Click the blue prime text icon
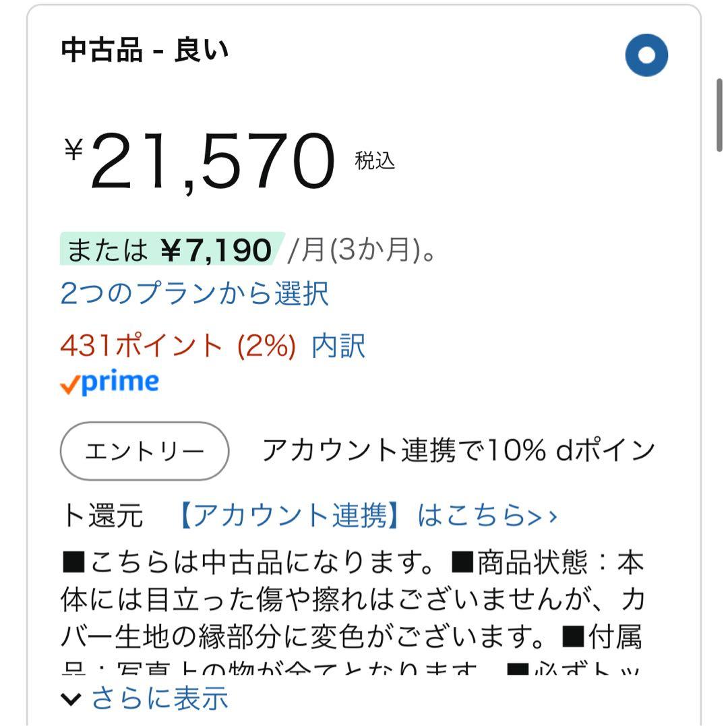728x726 pixels. point(118,382)
